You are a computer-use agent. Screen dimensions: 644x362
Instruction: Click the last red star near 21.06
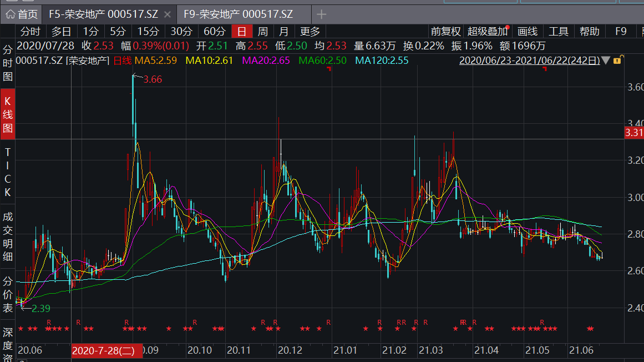pyautogui.click(x=591, y=329)
